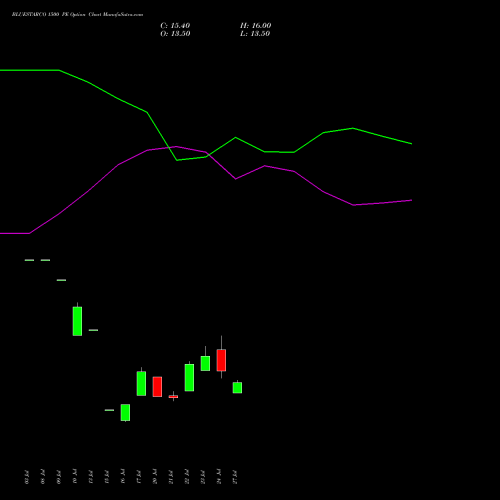Click the 20 Jul date axis label
Viewport: 500px width, 500px height.
[x=155, y=477]
